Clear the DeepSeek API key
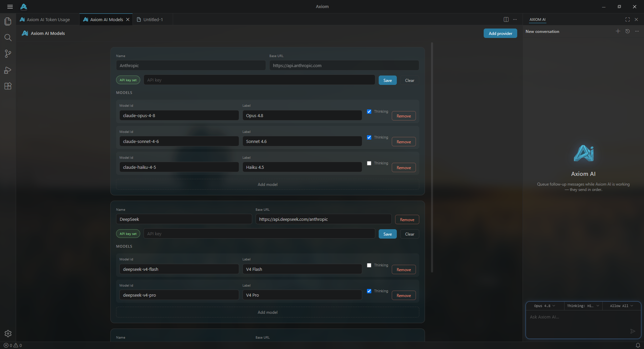 [x=410, y=234]
